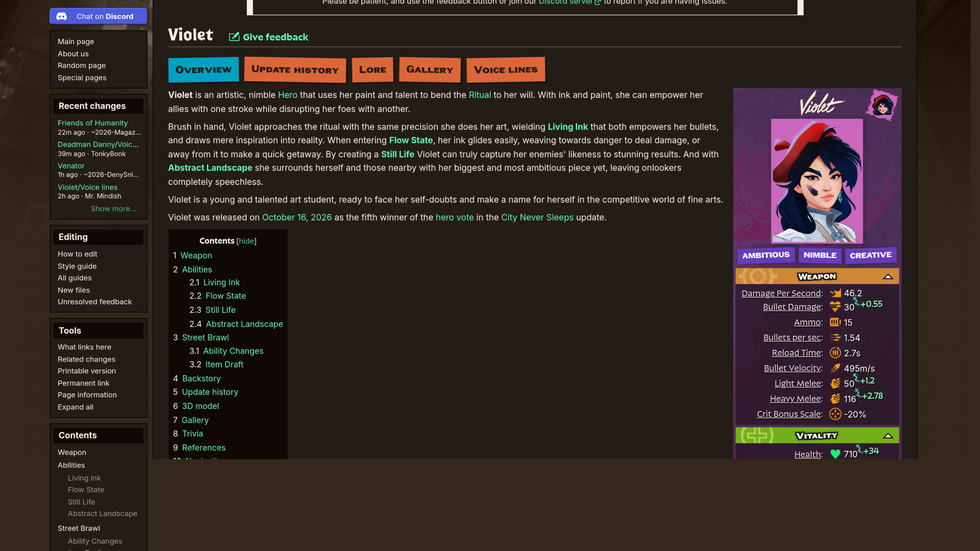Open Friends of Humanity recent change
This screenshot has height=551, width=980.
click(93, 123)
